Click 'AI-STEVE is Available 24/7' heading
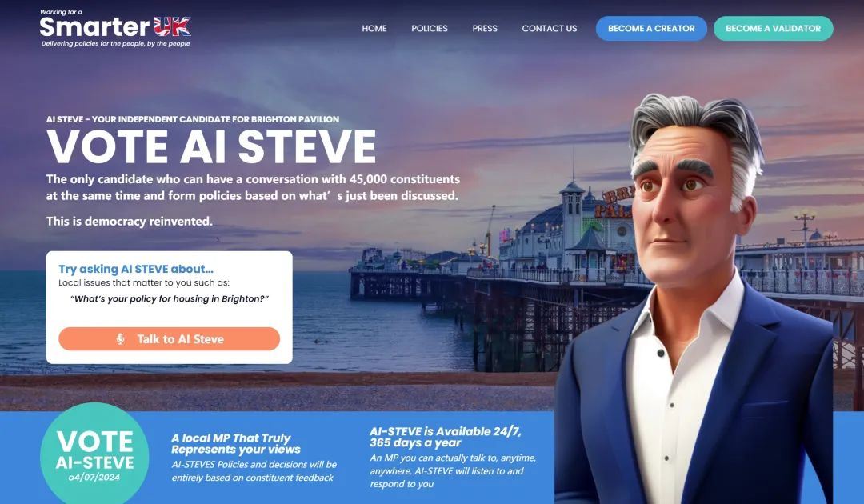864x504 pixels. [446, 437]
